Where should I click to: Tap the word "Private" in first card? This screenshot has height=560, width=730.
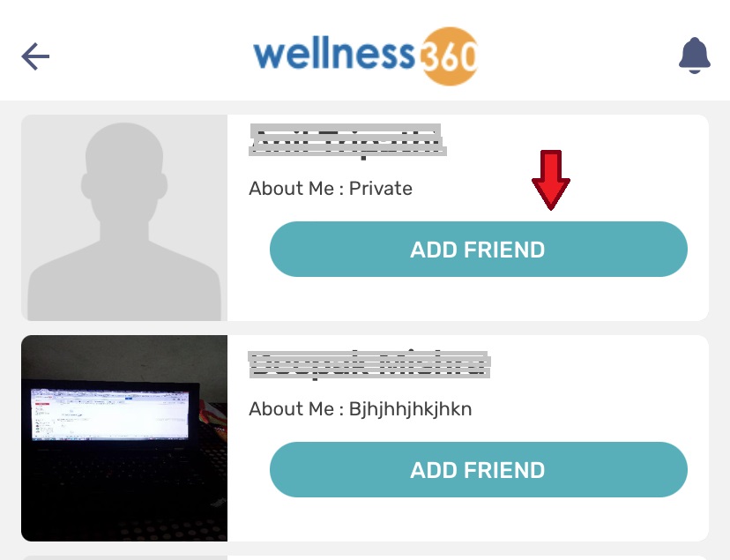coord(381,189)
